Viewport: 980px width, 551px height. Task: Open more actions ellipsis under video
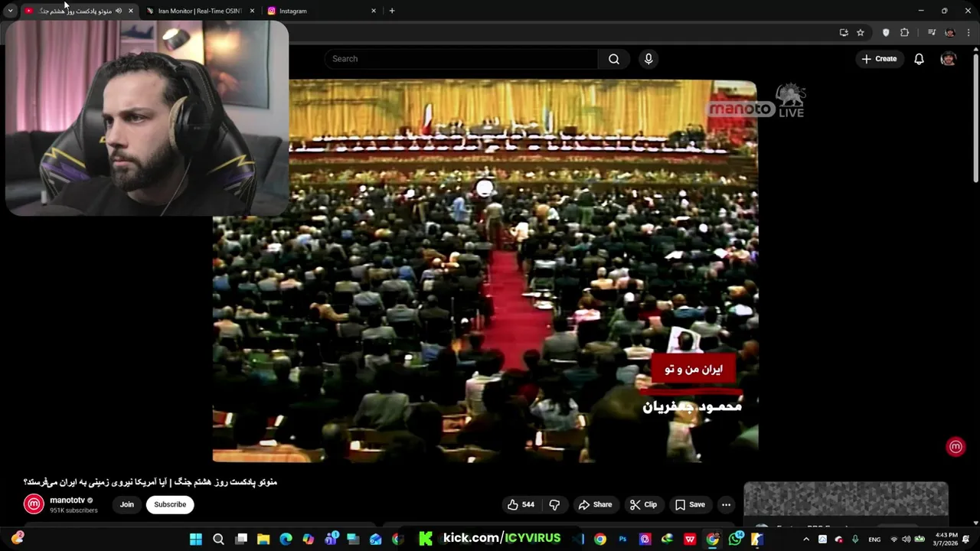coord(726,504)
